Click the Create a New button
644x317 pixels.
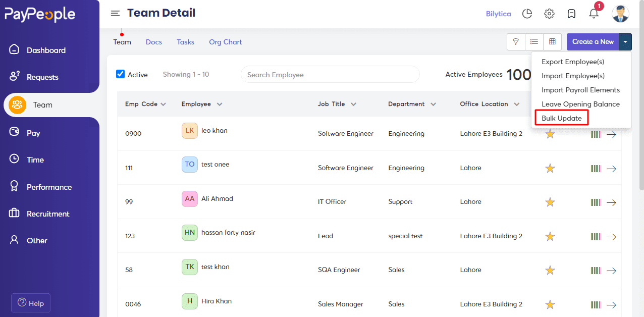pyautogui.click(x=593, y=42)
